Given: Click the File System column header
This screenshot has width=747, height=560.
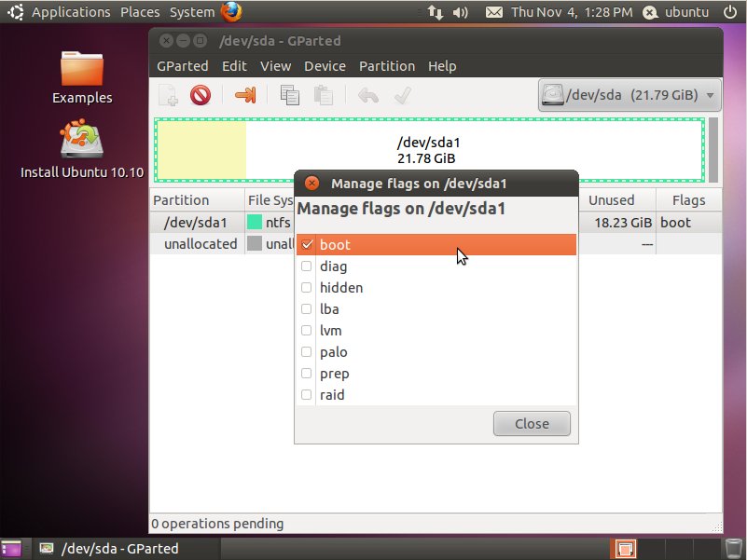Looking at the screenshot, I should pos(270,200).
